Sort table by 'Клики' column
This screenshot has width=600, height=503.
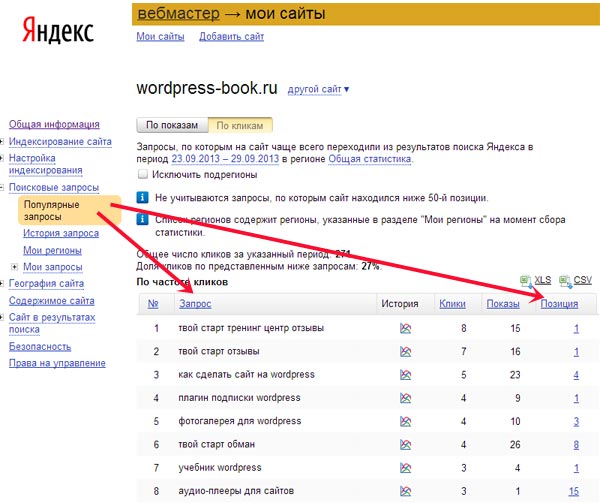point(452,304)
